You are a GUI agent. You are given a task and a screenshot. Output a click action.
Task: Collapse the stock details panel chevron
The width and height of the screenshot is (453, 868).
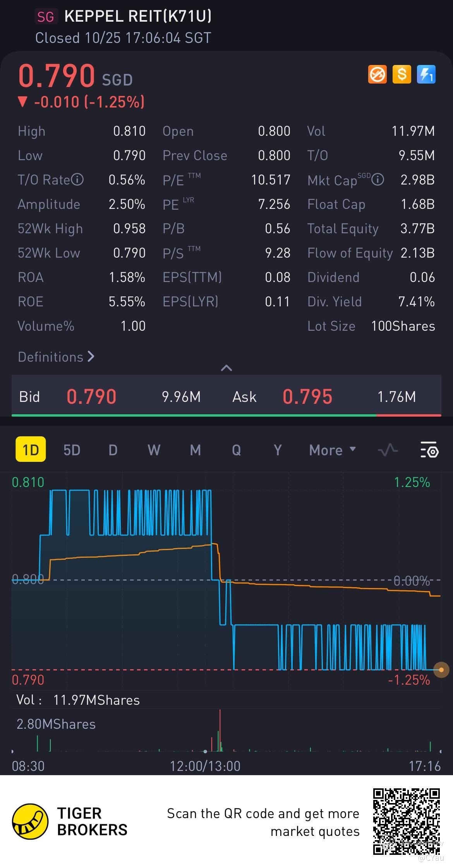coord(226,368)
